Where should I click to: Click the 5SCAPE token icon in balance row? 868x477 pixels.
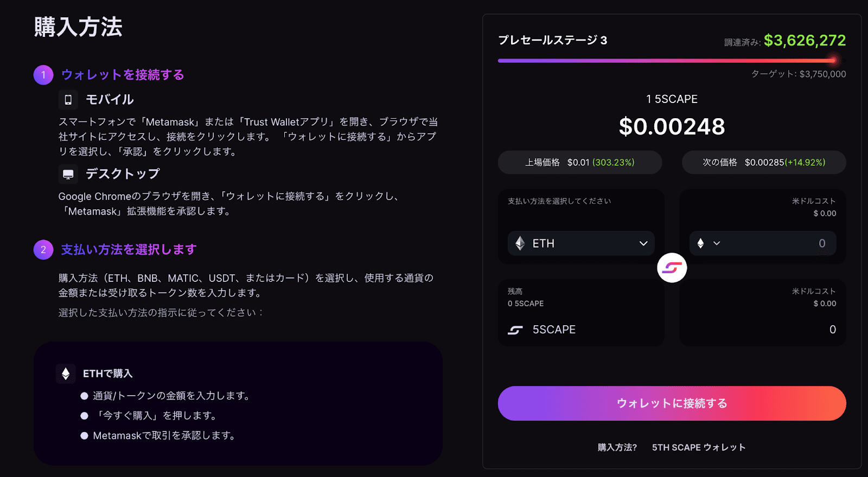(515, 330)
